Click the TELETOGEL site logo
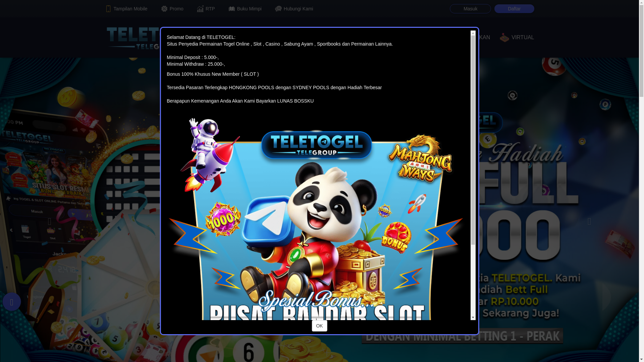Image resolution: width=644 pixels, height=362 pixels. [x=133, y=38]
